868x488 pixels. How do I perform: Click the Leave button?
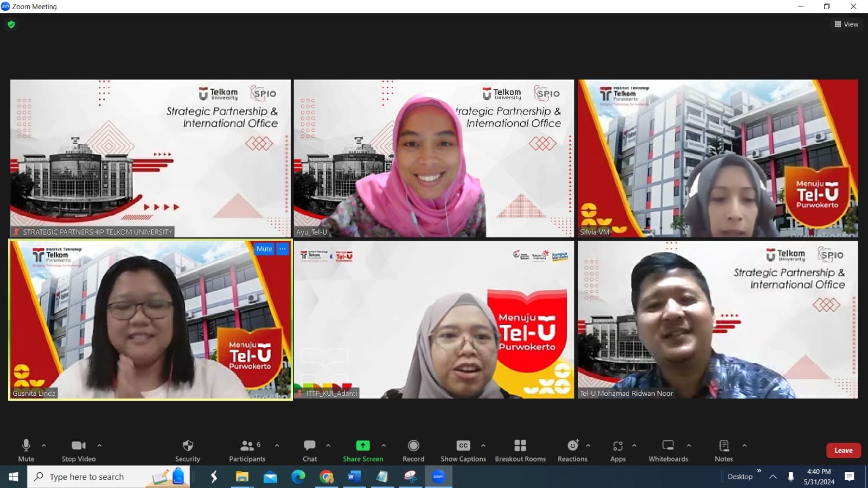click(843, 450)
